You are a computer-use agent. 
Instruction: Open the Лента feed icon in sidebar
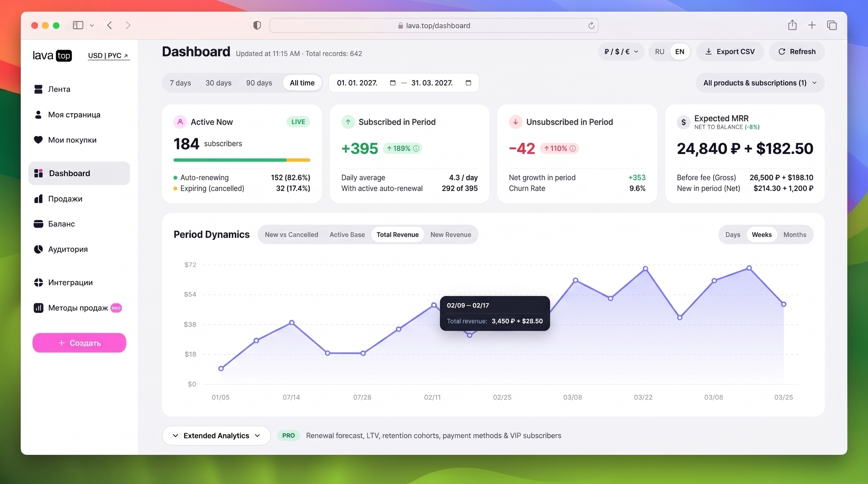pyautogui.click(x=38, y=89)
